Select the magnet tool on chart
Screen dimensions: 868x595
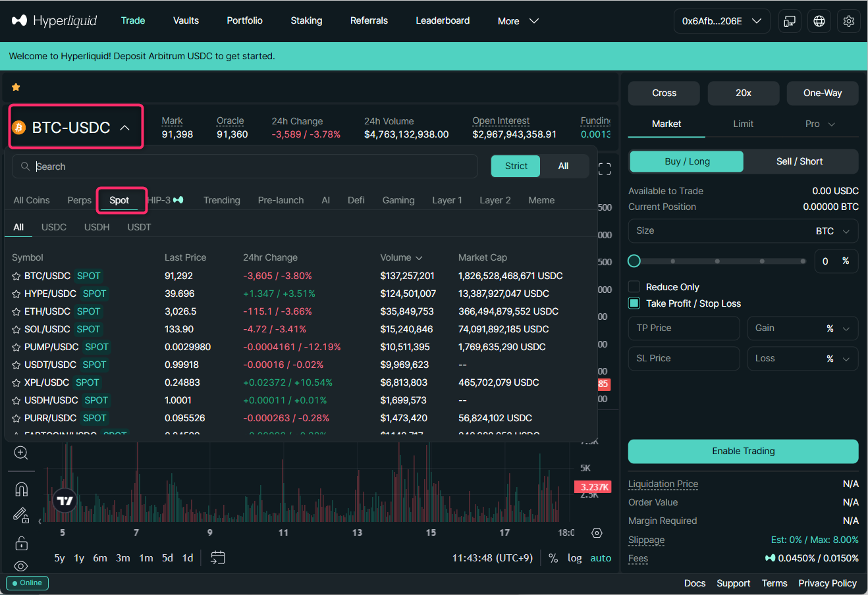(21, 489)
